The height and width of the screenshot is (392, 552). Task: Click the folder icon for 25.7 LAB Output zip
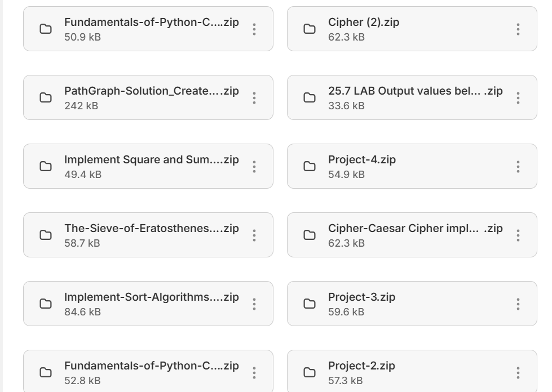pos(309,97)
